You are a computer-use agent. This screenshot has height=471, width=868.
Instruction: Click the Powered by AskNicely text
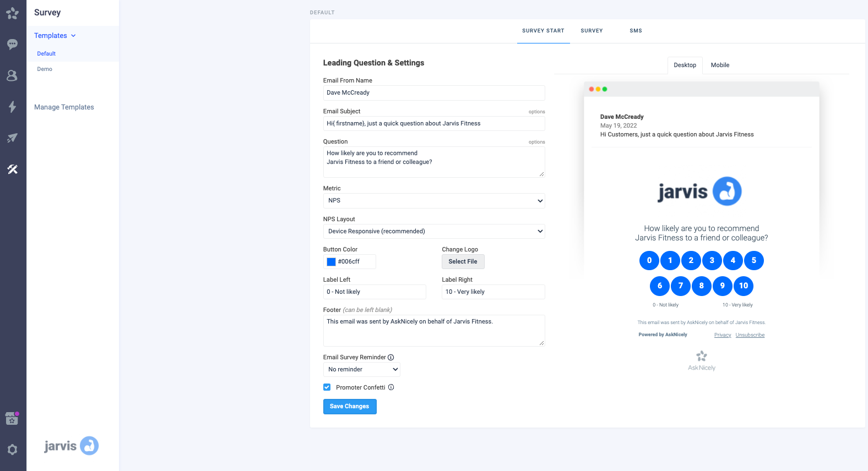pyautogui.click(x=663, y=335)
